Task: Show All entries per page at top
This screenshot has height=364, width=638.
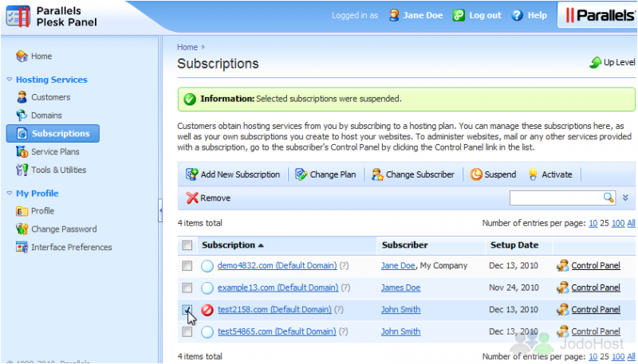Action: point(631,223)
